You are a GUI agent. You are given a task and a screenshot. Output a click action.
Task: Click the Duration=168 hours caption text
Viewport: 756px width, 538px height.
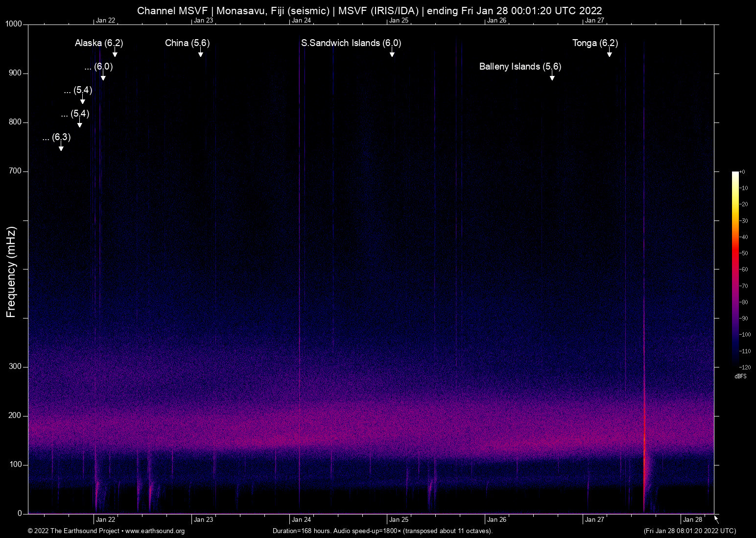(382, 531)
